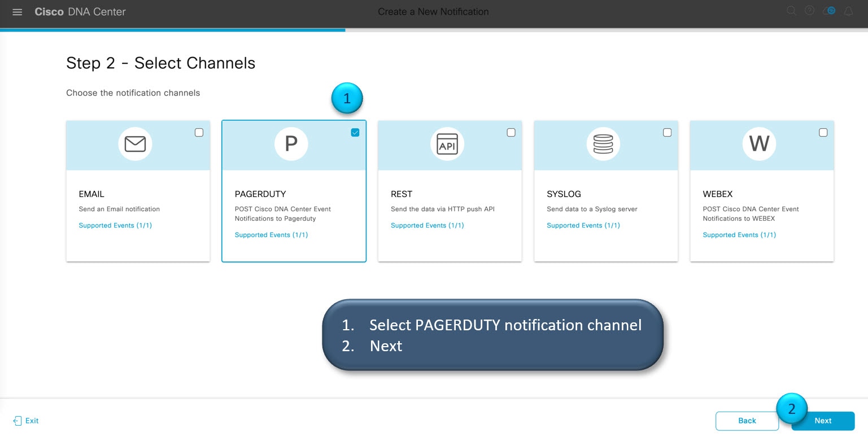
Task: Check the EMAIL channel checkbox
Action: [x=199, y=133]
